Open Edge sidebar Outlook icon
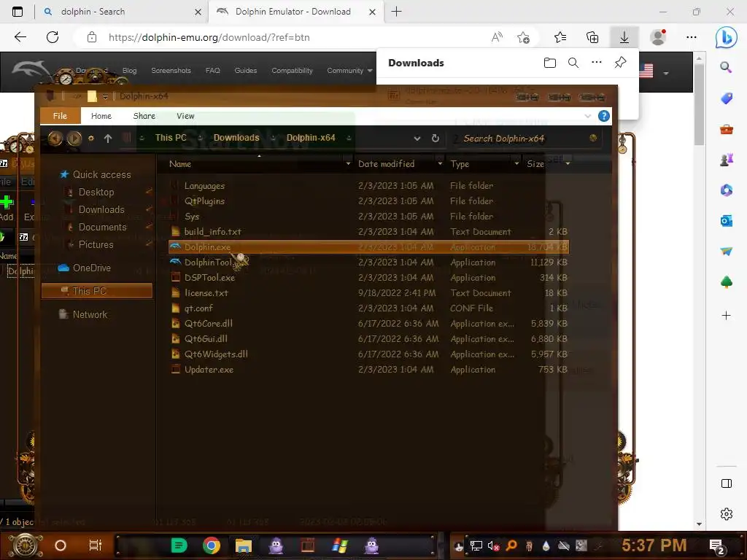Image resolution: width=747 pixels, height=560 pixels. pos(726,221)
